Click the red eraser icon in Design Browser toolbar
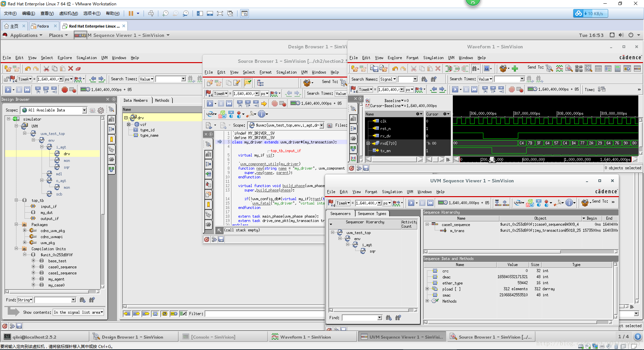Viewport: 644px width, 350px height. (x=78, y=69)
